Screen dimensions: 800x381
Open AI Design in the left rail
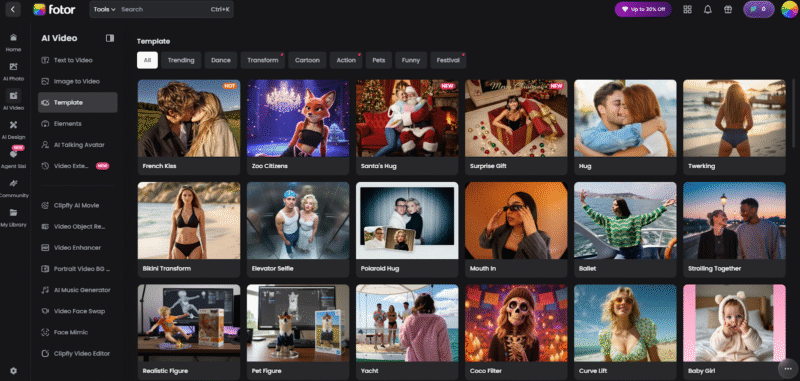point(13,130)
